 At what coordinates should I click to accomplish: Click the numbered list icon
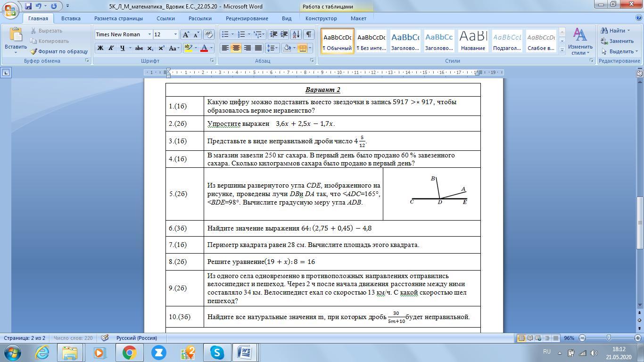point(241,34)
